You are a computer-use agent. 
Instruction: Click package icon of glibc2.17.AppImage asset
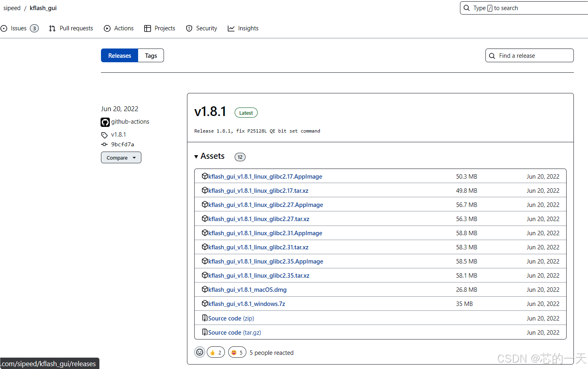pos(205,176)
